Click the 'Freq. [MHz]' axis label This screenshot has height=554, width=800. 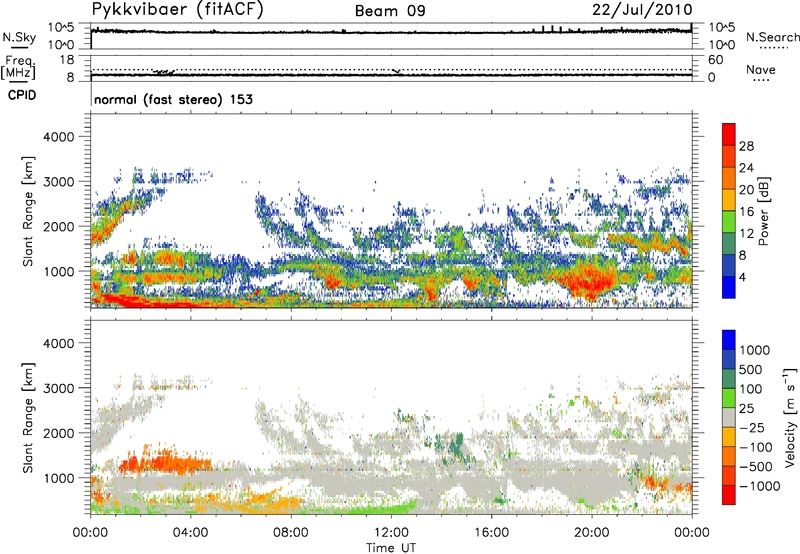(18, 67)
